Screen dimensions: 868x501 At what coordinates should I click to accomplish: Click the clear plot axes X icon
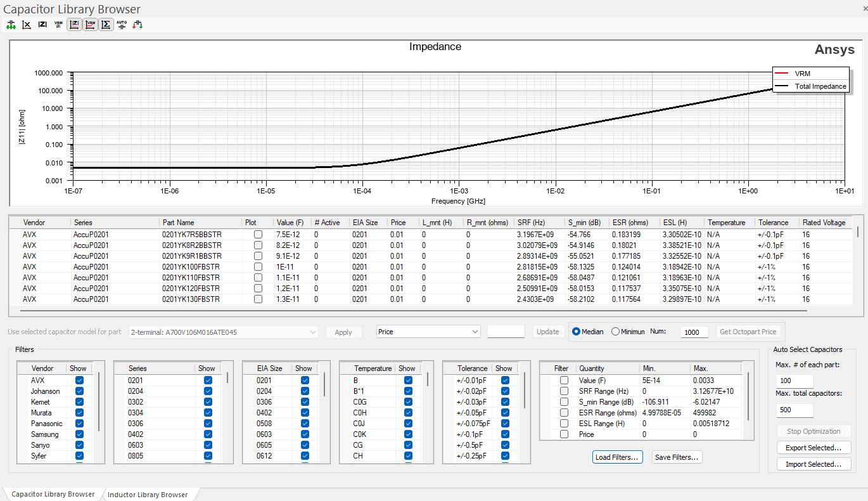pos(27,25)
